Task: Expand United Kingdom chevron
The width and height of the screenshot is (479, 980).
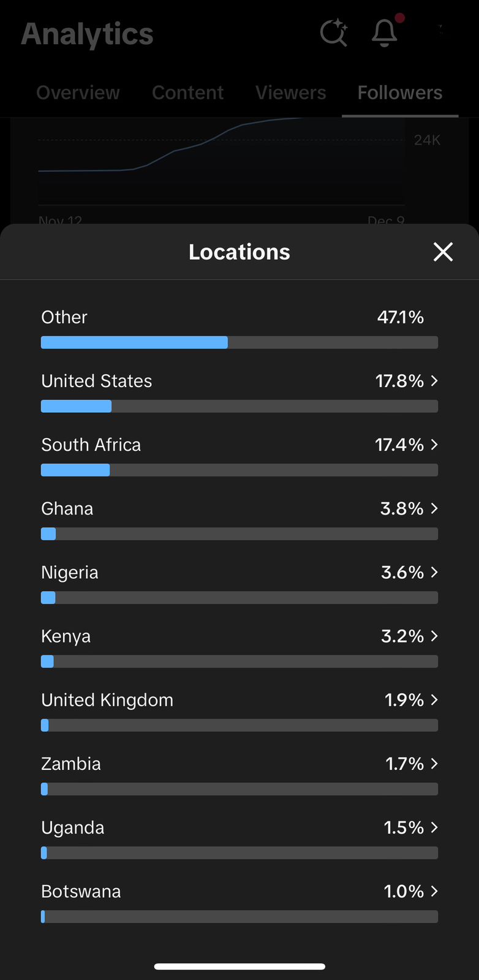Action: pos(434,699)
